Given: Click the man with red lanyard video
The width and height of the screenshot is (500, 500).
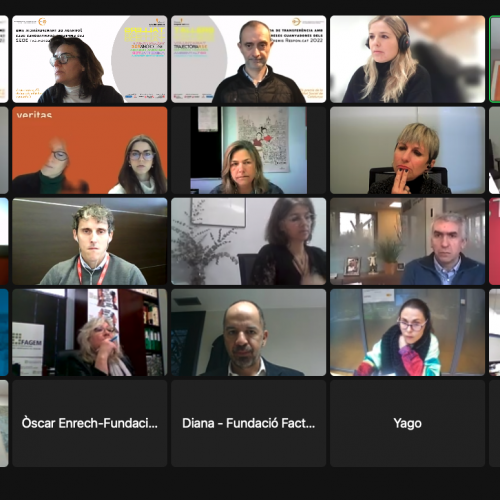Looking at the screenshot, I should pyautogui.click(x=90, y=241).
